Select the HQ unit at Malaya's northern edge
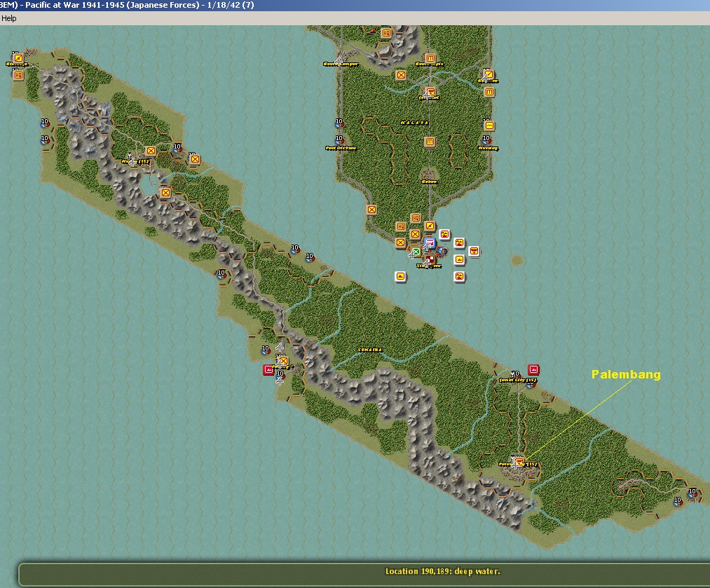Viewport: 710px width, 588px height. [386, 33]
